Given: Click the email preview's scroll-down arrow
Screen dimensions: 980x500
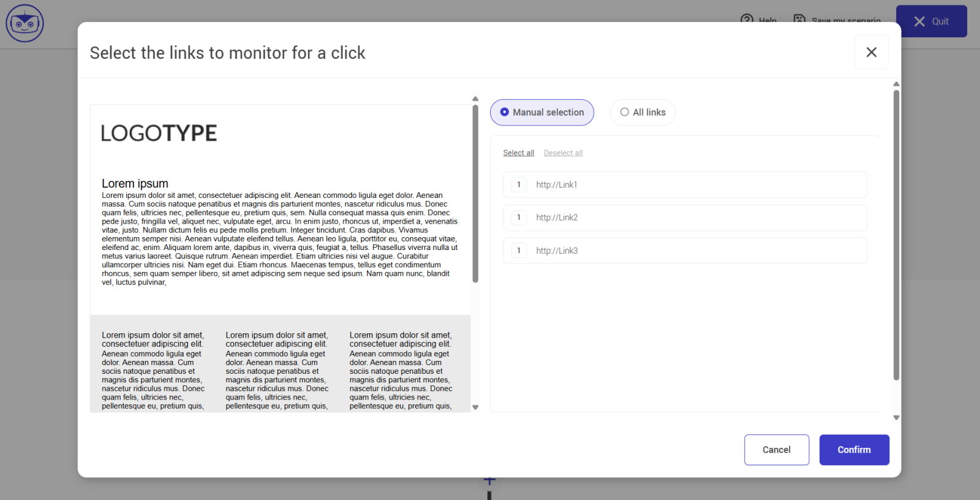Looking at the screenshot, I should tap(475, 407).
